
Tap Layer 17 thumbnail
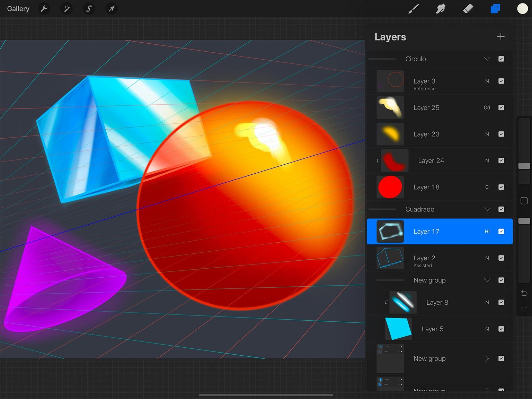click(390, 232)
